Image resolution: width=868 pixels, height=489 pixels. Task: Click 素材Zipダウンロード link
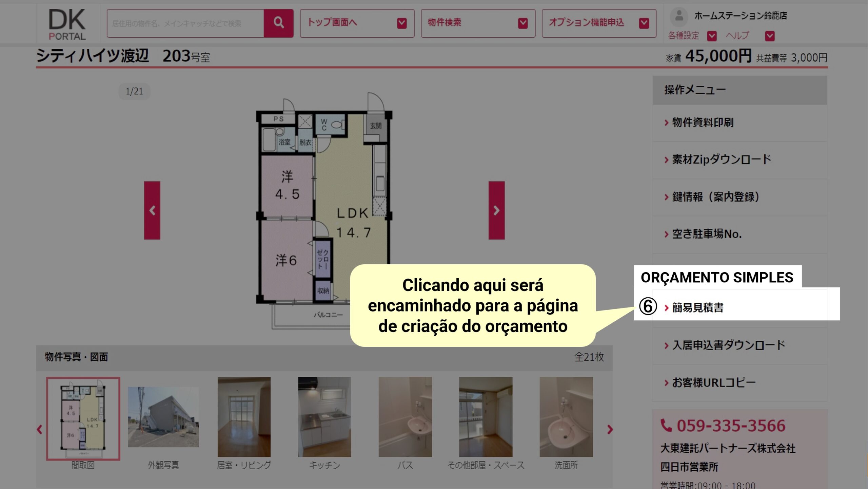click(x=721, y=159)
